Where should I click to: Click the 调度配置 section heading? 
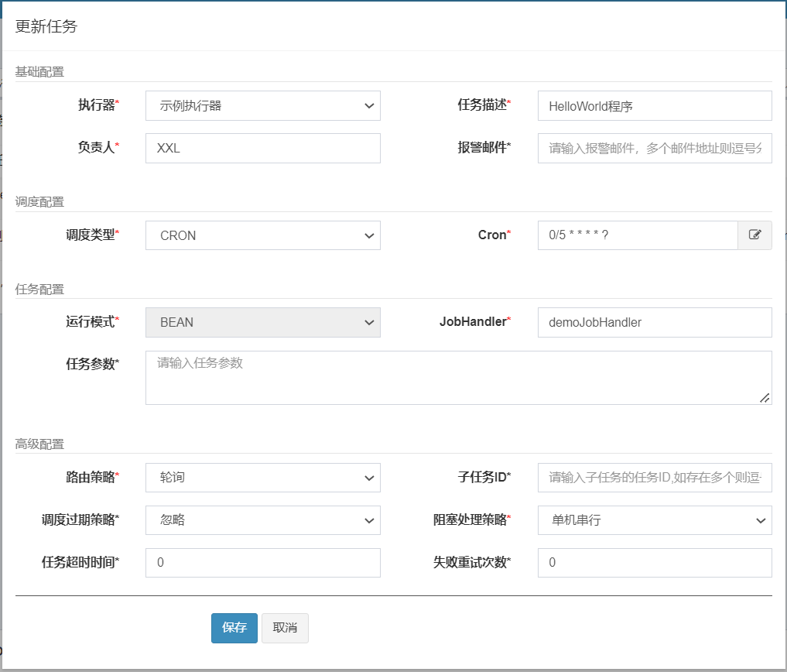pos(39,202)
